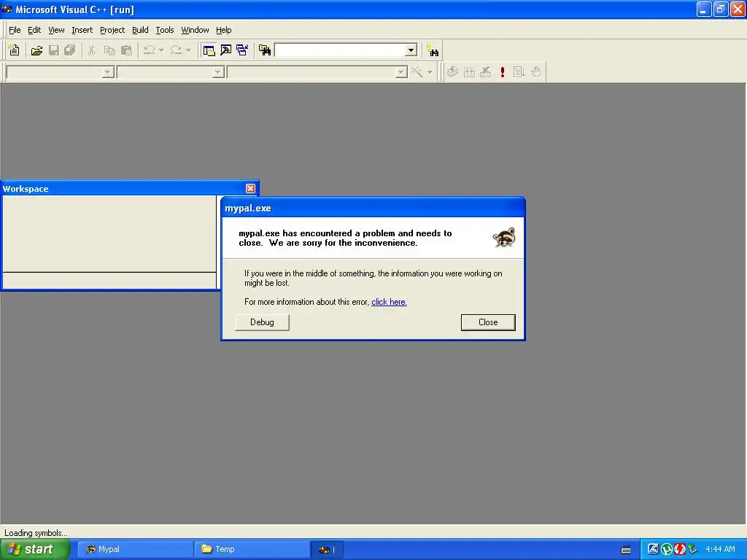
Task: Click the uTorrent tray icon
Action: point(667,550)
